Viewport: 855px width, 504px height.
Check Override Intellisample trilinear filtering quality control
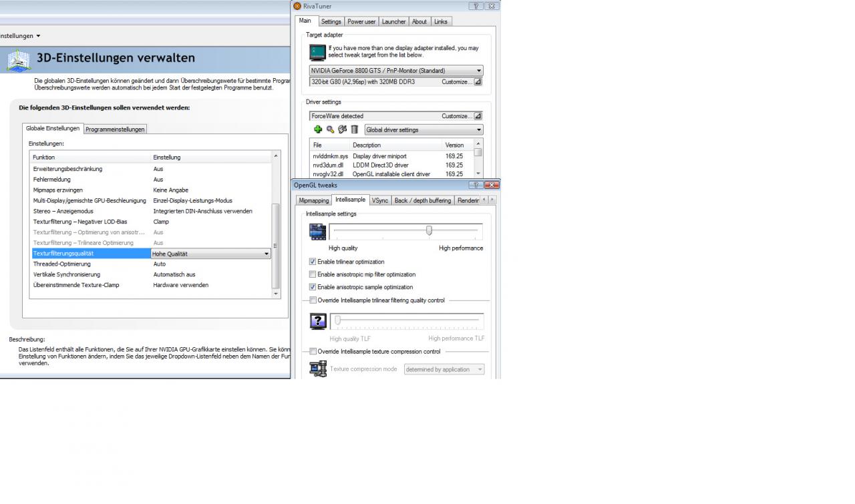tap(313, 300)
